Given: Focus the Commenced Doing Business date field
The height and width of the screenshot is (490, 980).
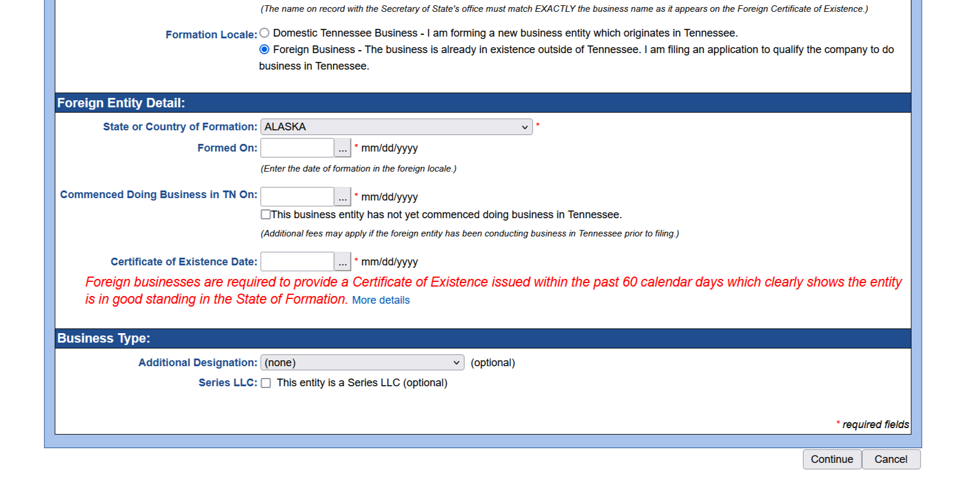Looking at the screenshot, I should tap(297, 197).
